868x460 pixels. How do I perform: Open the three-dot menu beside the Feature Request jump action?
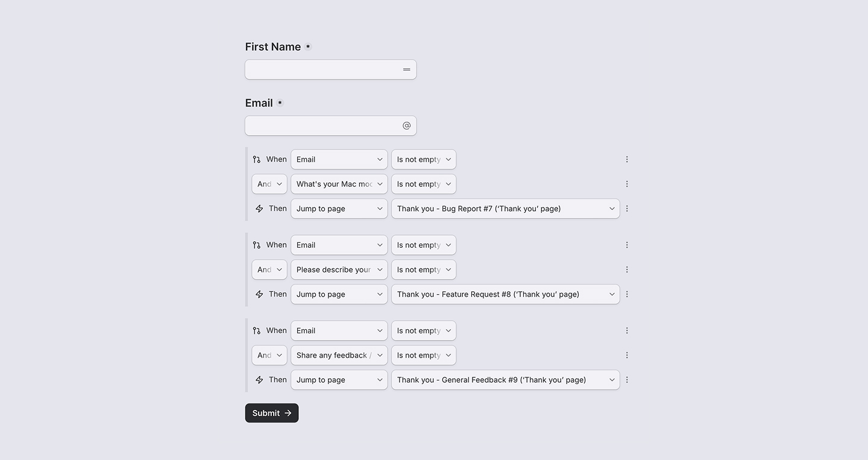pos(627,294)
